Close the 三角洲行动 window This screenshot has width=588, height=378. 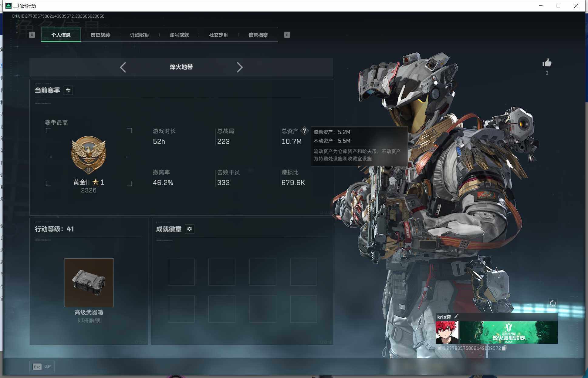(x=576, y=6)
